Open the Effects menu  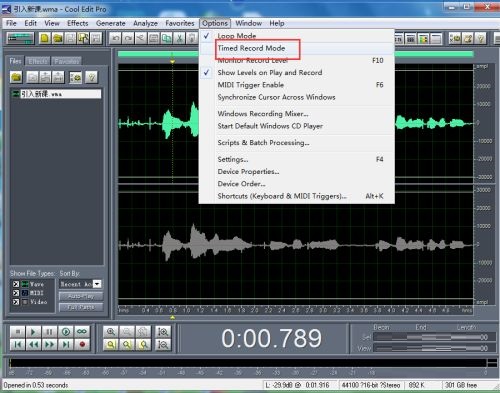[x=78, y=23]
